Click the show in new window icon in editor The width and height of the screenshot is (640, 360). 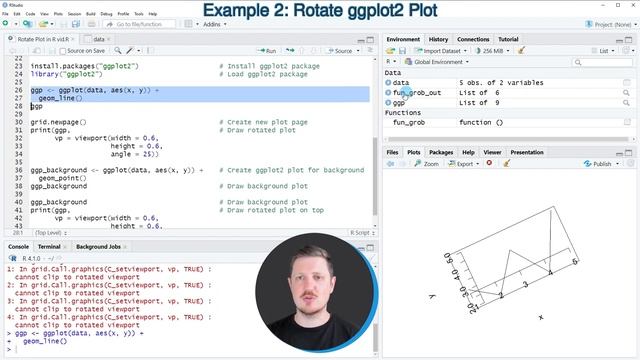tap(37, 51)
